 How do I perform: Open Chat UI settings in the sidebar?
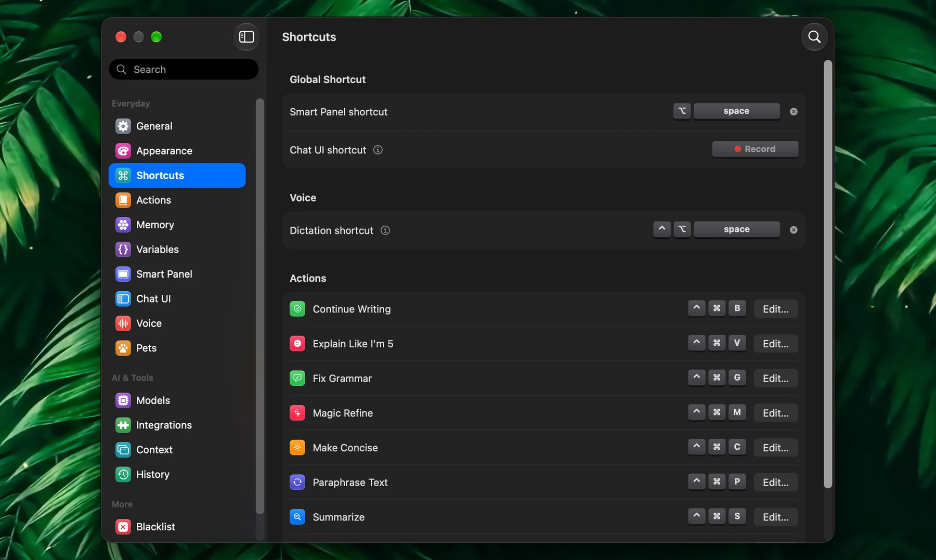(177, 299)
